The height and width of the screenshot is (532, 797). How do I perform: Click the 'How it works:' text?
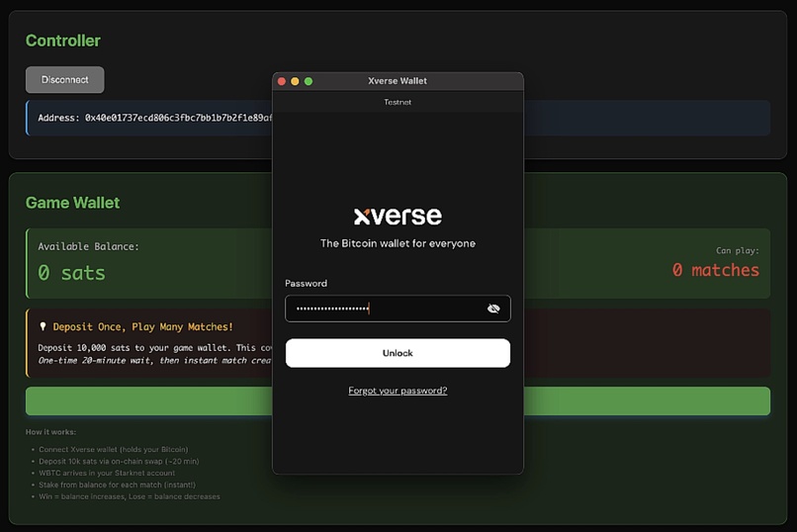pyautogui.click(x=50, y=432)
